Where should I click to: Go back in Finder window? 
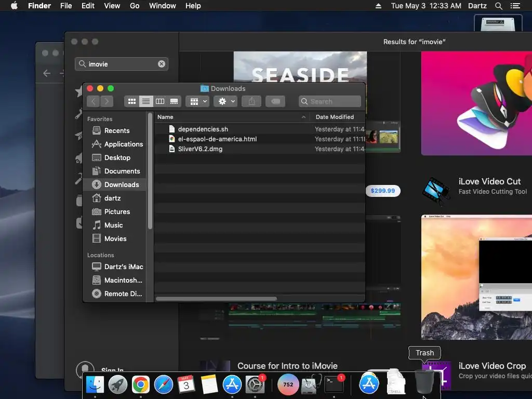(x=94, y=101)
